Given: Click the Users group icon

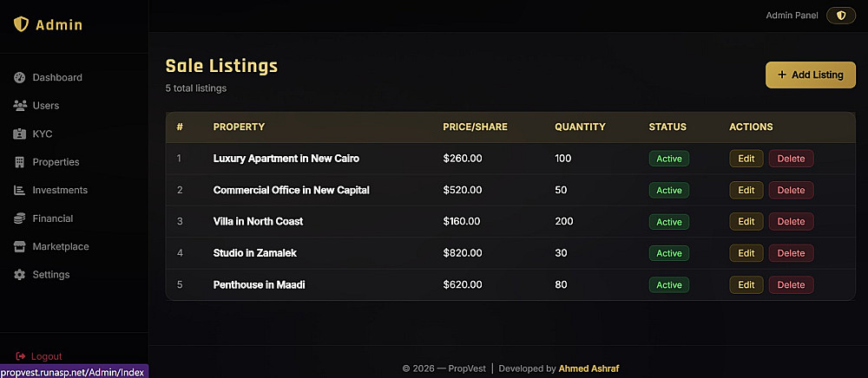Looking at the screenshot, I should 20,106.
